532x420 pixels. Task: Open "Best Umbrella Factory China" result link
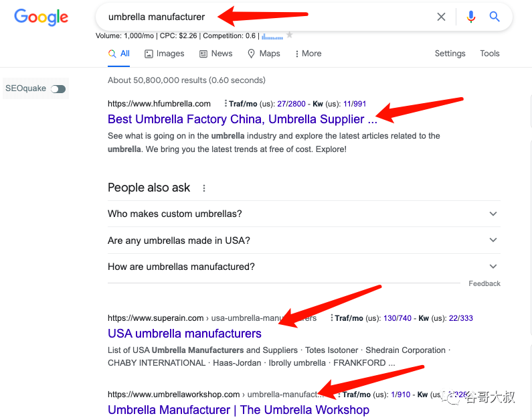point(242,119)
